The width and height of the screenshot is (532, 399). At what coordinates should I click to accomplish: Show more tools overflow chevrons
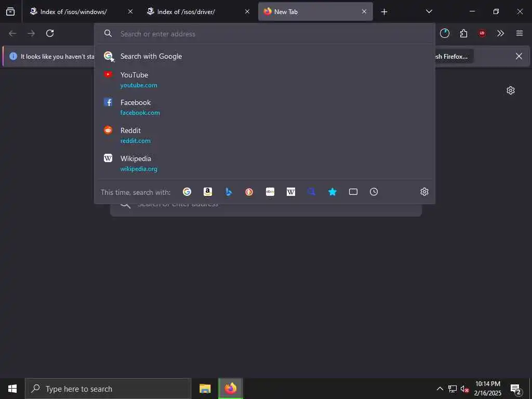pos(500,33)
